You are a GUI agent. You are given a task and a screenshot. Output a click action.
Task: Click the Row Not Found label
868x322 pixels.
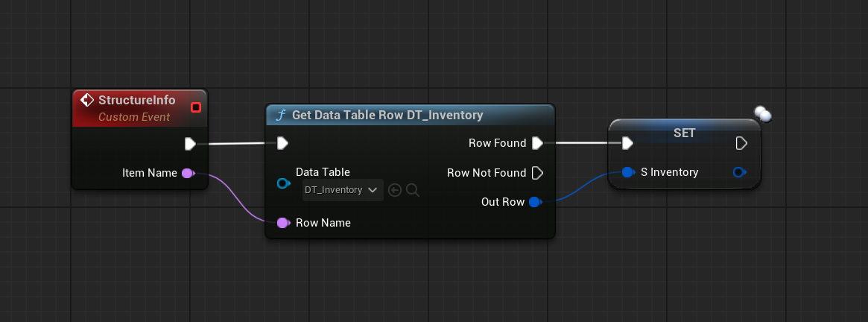[x=487, y=173]
